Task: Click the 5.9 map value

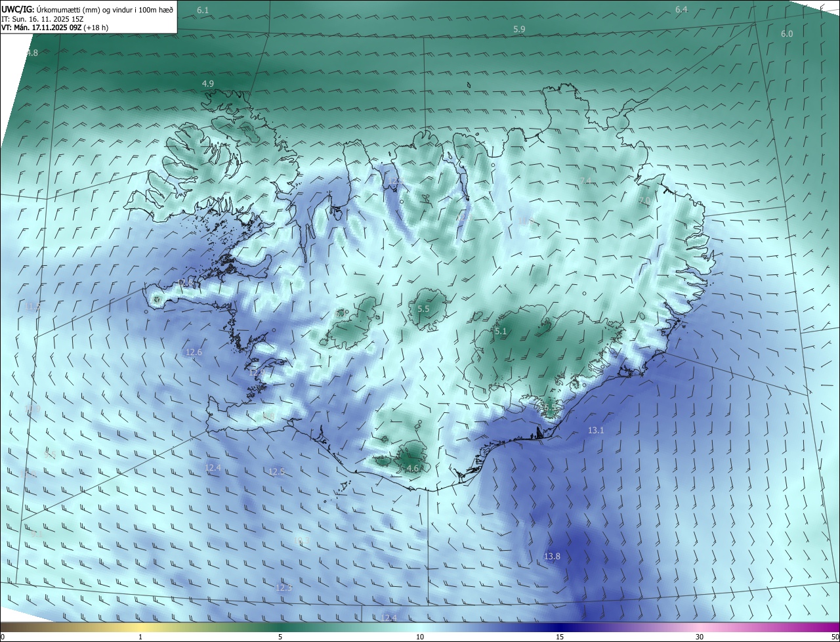Action: [x=519, y=30]
